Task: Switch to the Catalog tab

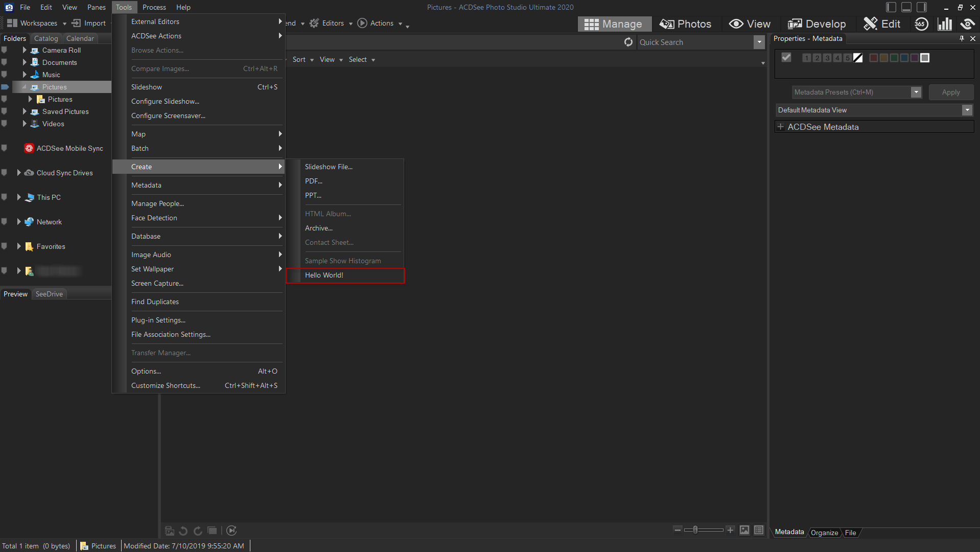Action: click(x=46, y=38)
